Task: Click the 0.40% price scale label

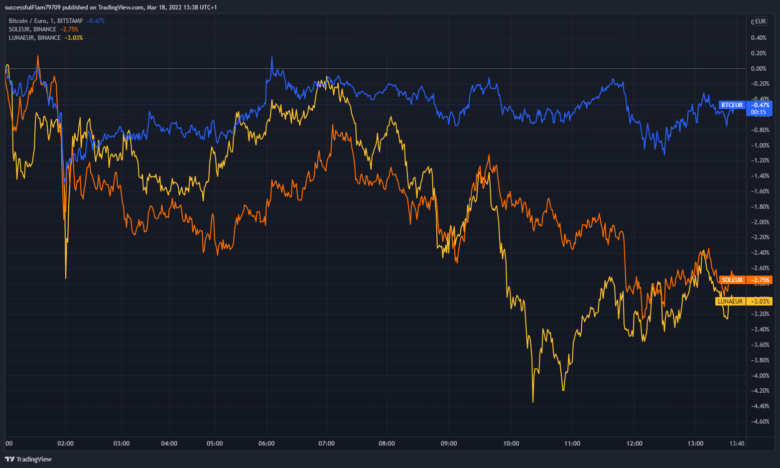Action: (759, 38)
